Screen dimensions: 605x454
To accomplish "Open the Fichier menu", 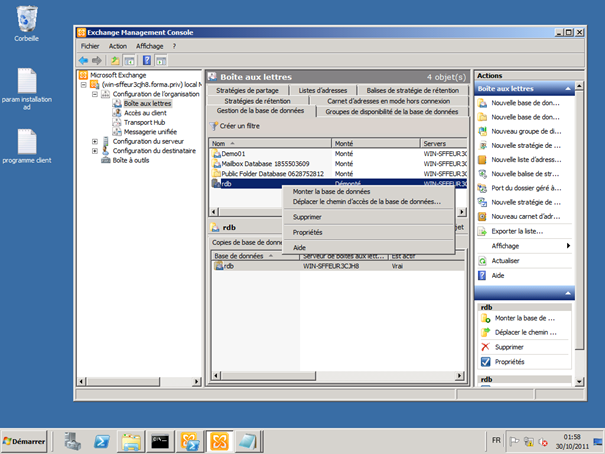I will point(90,46).
